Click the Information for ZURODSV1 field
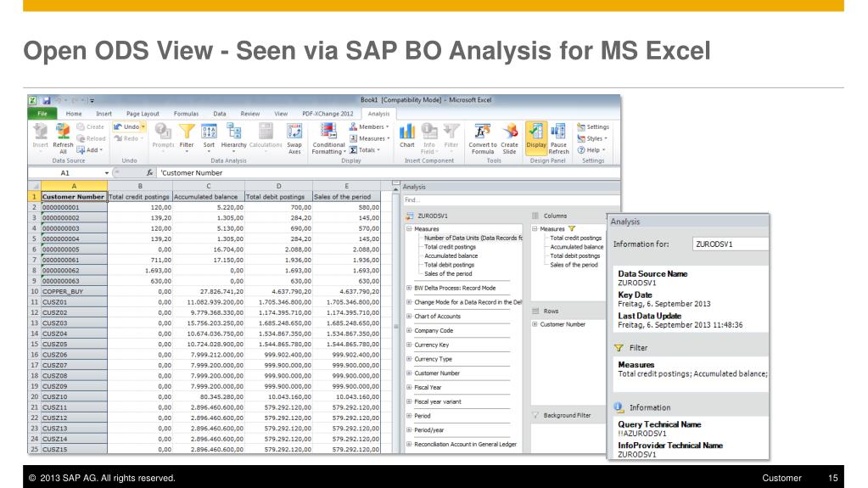The image size is (868, 488). tap(731, 244)
